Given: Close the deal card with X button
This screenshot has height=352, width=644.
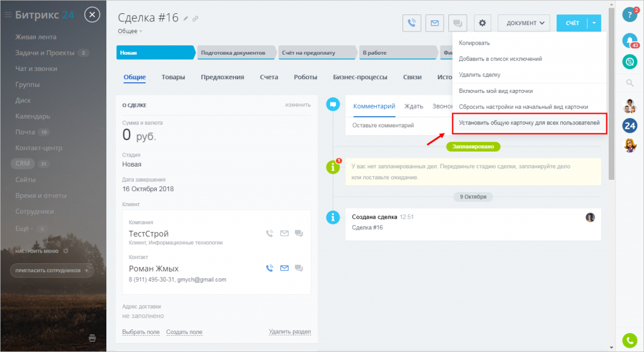Looking at the screenshot, I should click(92, 14).
